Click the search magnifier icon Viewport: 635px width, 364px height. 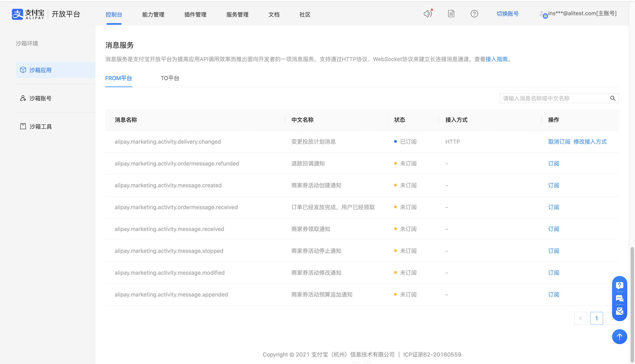coord(612,98)
